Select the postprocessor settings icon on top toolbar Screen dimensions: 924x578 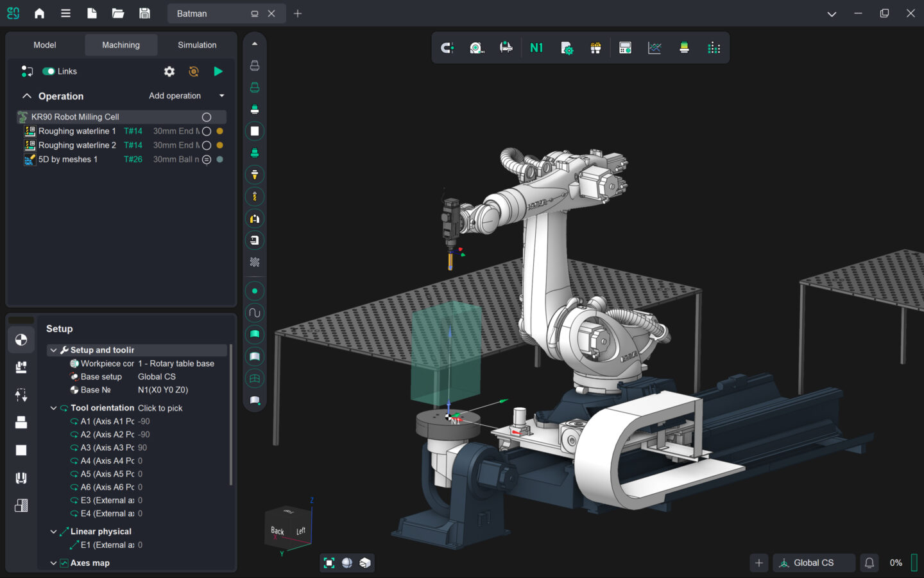coord(567,47)
